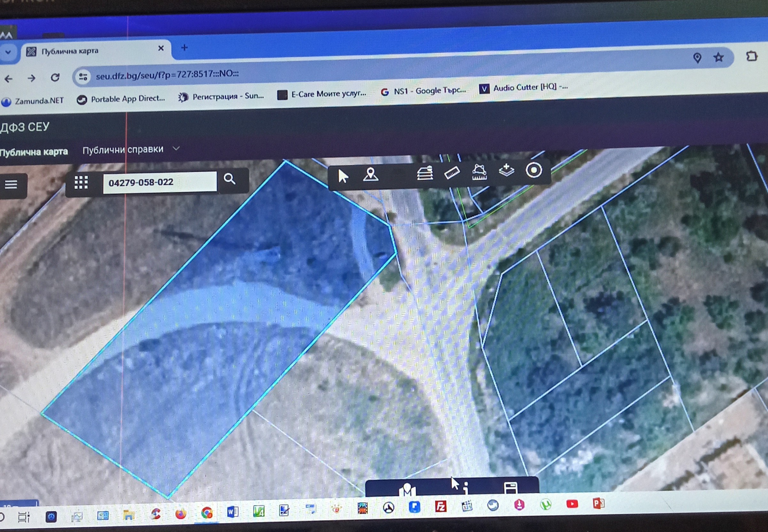Viewport: 768px width, 532px height.
Task: Activate the location pin tool
Action: (x=370, y=174)
